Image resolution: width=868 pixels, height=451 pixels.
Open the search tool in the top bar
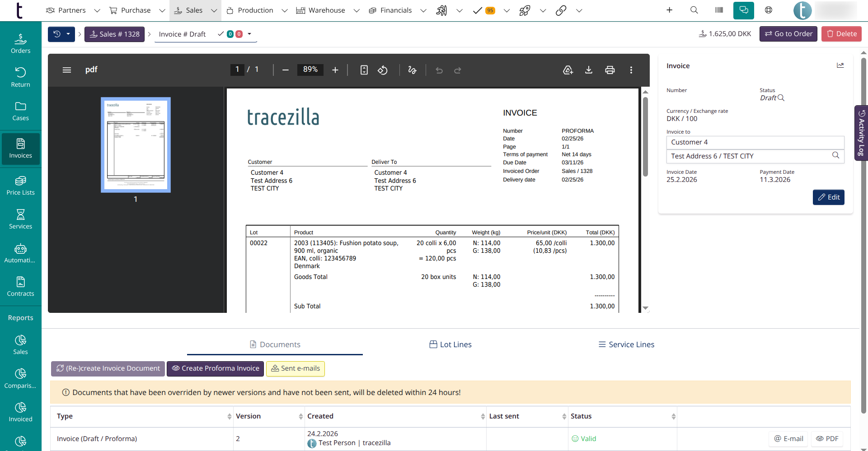[x=694, y=10]
